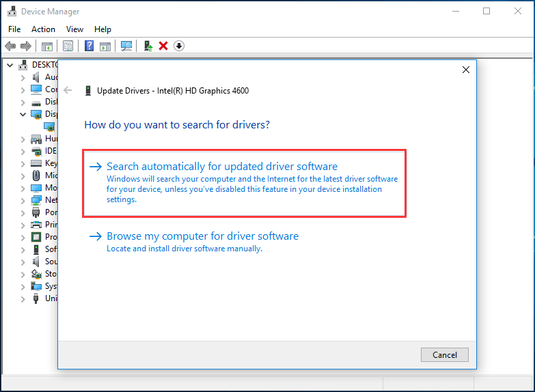535x392 pixels.
Task: Click the Disable device down-arrow circle icon
Action: click(x=179, y=46)
